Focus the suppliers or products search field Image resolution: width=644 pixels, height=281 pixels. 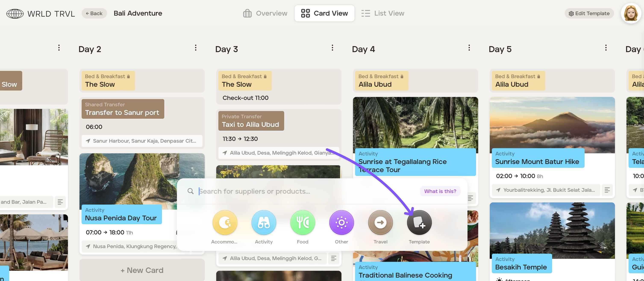point(300,191)
